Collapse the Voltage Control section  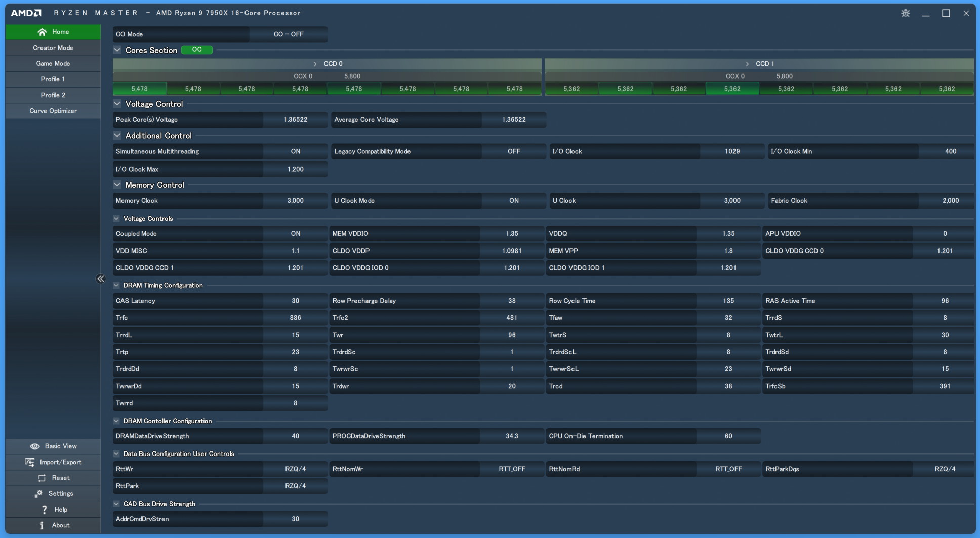tap(117, 104)
